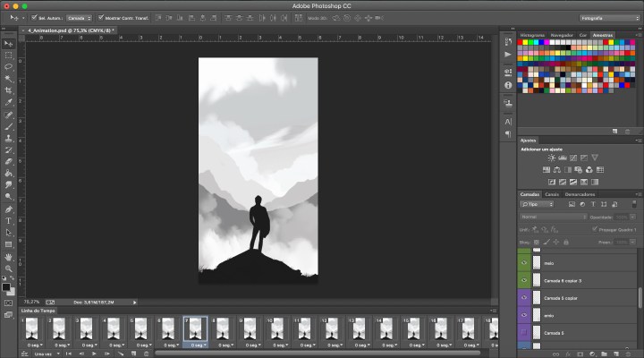Click the foreground color swatch
The height and width of the screenshot is (358, 644).
[x=6, y=286]
